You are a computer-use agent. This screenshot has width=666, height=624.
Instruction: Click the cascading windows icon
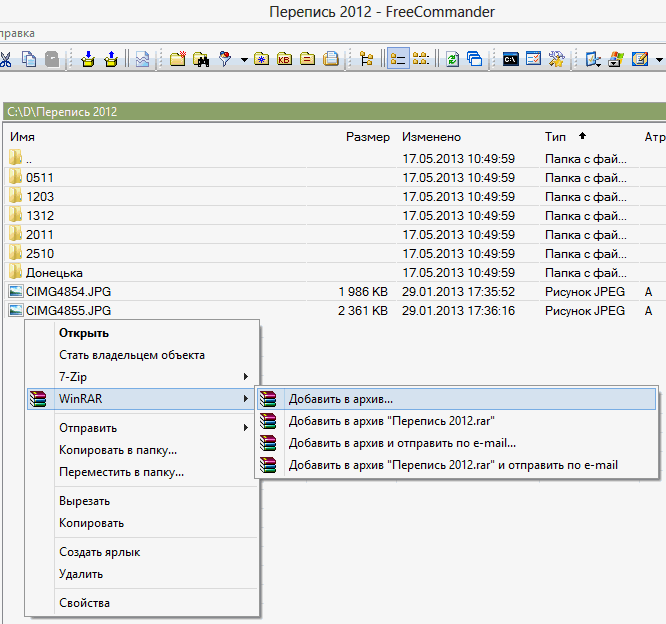click(474, 59)
